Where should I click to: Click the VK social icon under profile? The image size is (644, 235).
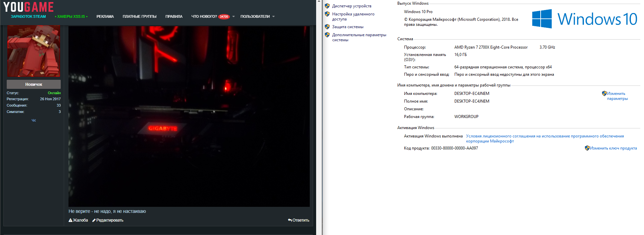(34, 120)
